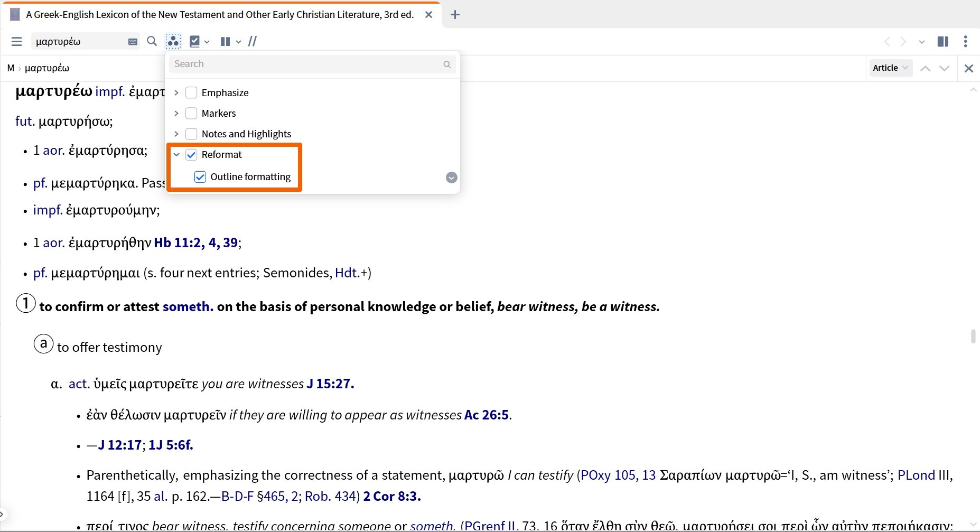Screen dimensions: 980x532
Task: Click the search magnifier icon in toolbar
Action: (x=152, y=41)
